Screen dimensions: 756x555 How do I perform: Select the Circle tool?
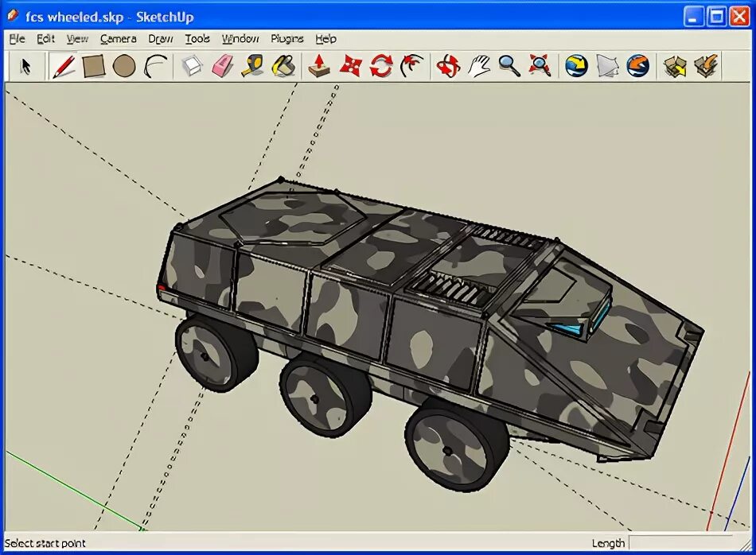tap(124, 66)
